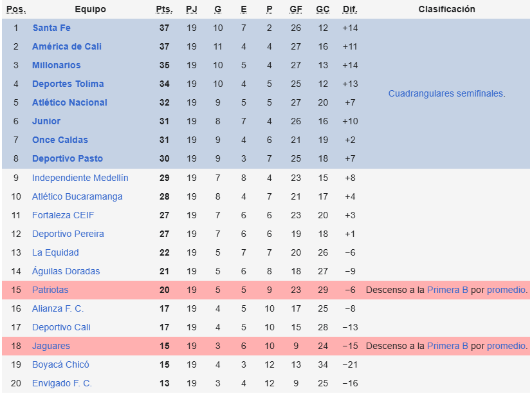Viewport: 532px width, 396px height.
Task: Select the La Equidad link
Action: click(55, 252)
